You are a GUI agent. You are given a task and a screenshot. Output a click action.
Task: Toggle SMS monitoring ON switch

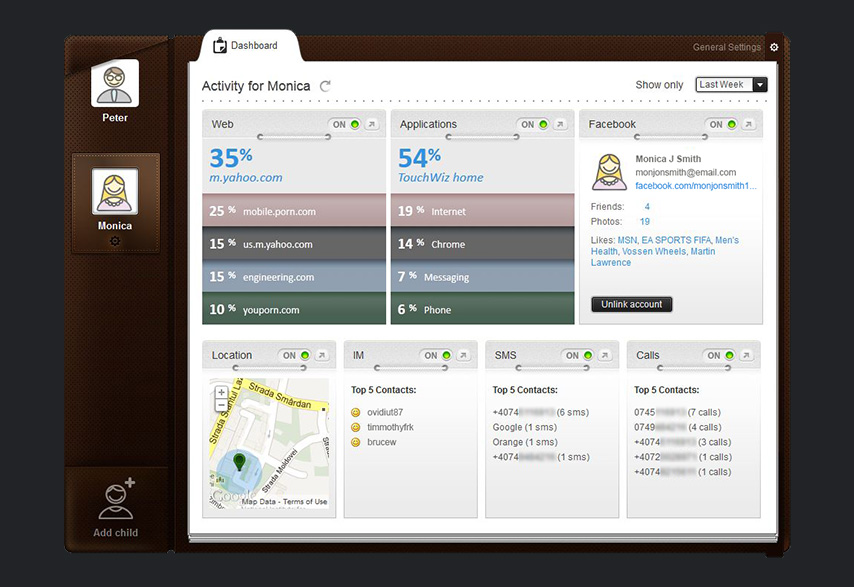point(577,355)
